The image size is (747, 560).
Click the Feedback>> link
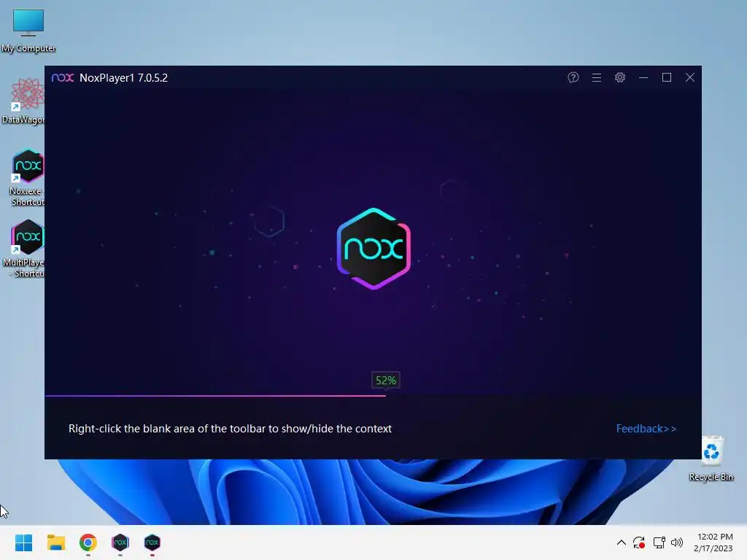(x=646, y=429)
